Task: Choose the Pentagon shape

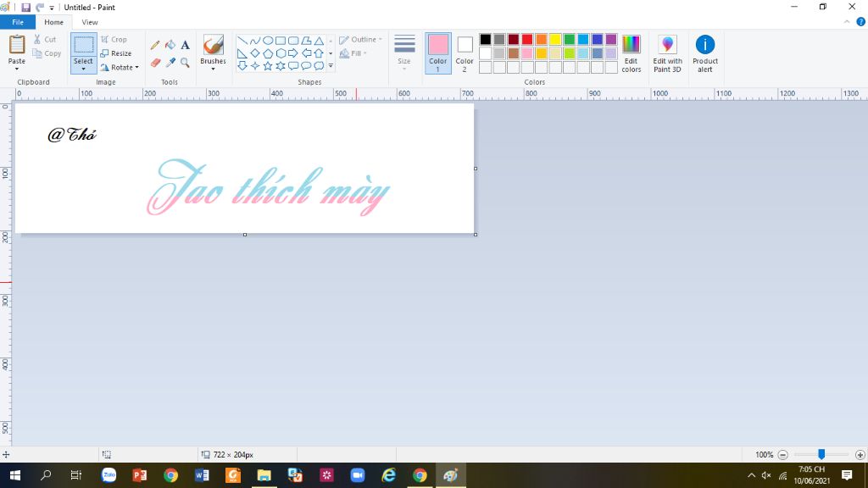Action: click(x=267, y=53)
